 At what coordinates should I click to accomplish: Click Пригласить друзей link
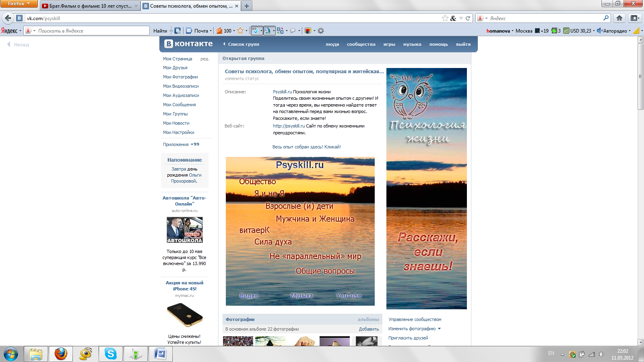tap(408, 338)
